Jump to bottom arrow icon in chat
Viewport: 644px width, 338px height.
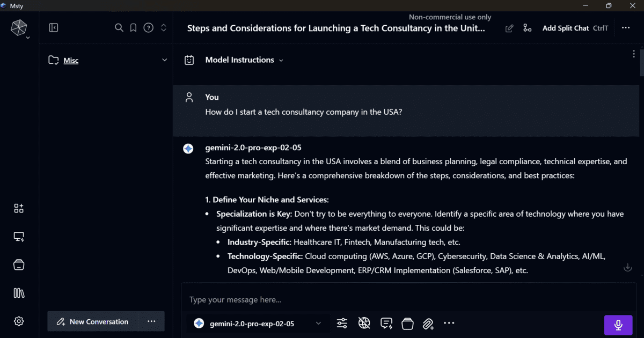pyautogui.click(x=627, y=267)
